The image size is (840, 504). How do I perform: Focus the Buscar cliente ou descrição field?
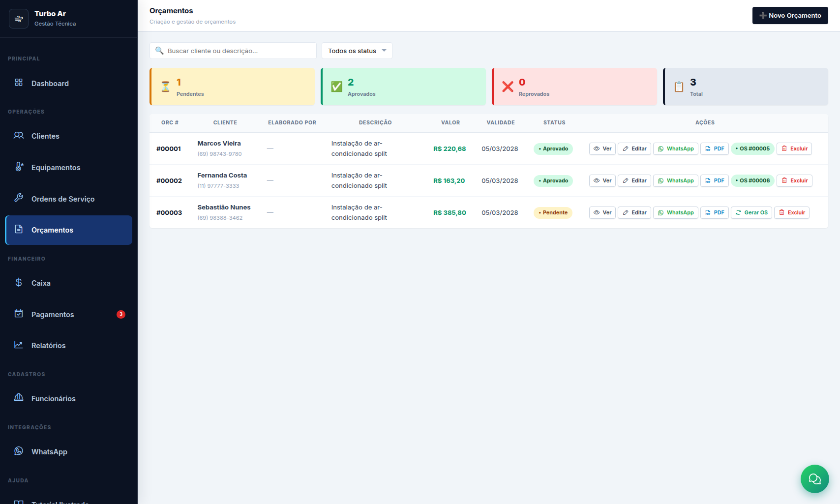point(233,51)
